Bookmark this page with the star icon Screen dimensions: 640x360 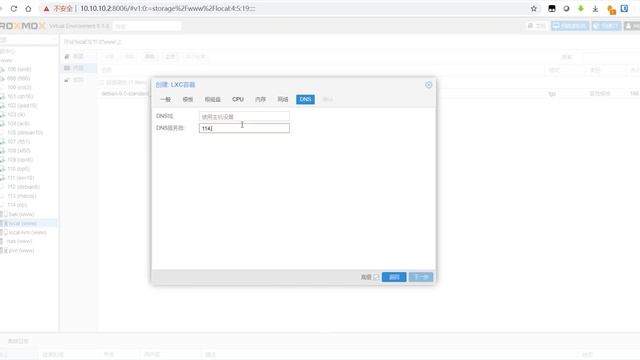(x=533, y=9)
